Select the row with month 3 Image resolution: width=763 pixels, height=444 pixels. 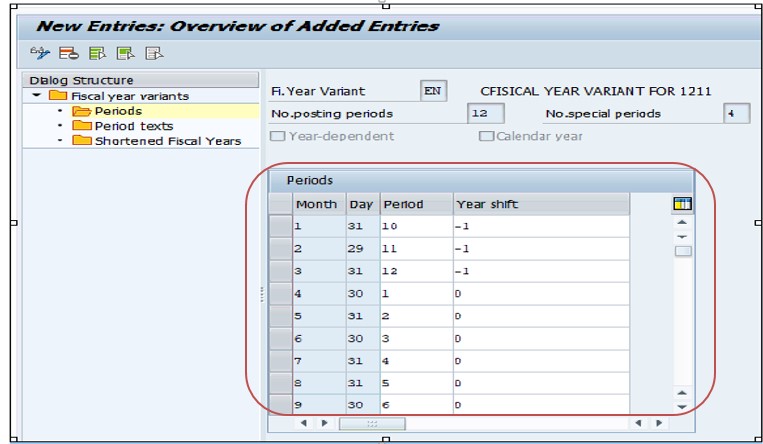(280, 271)
